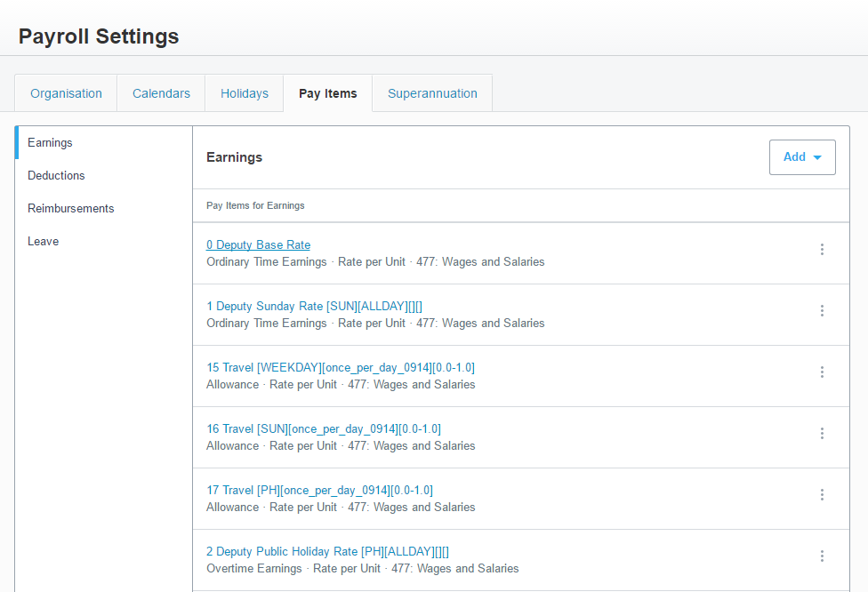Open 2 Deputy Public Holiday Rate link
The width and height of the screenshot is (868, 592).
click(334, 552)
